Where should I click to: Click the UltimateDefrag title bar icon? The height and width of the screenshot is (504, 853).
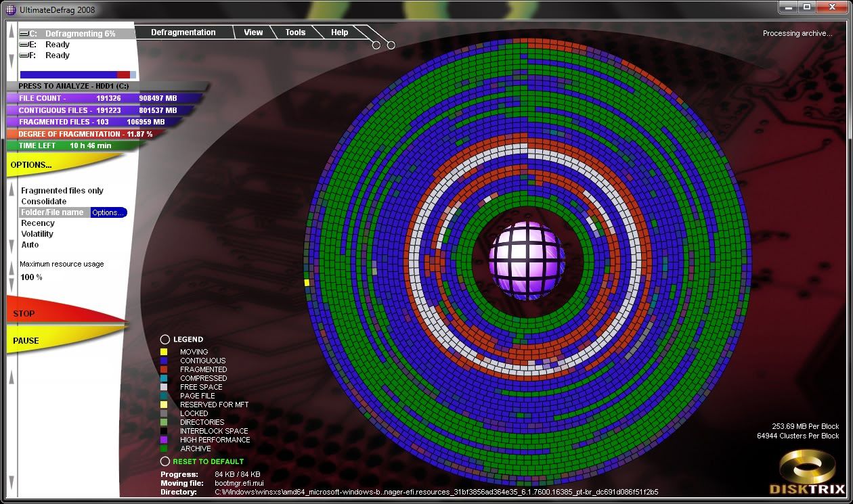tap(11, 9)
